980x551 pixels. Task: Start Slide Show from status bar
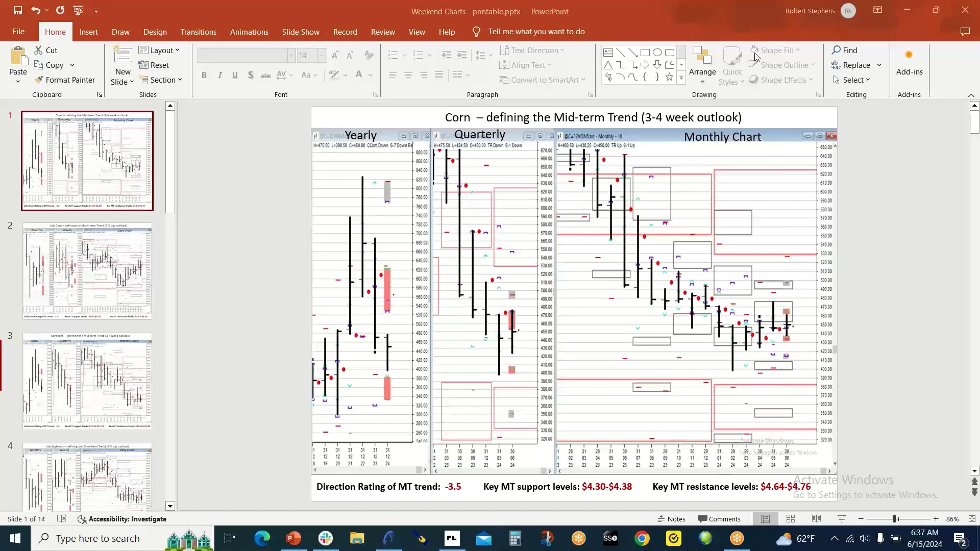point(842,519)
